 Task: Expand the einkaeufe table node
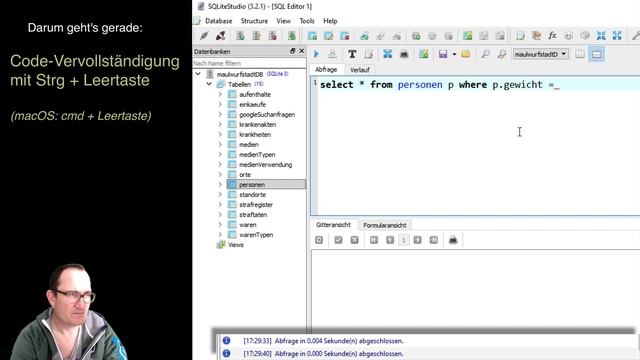(x=220, y=104)
